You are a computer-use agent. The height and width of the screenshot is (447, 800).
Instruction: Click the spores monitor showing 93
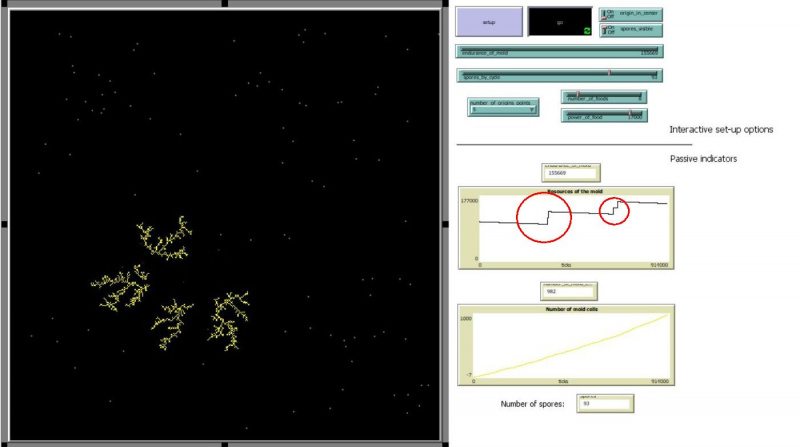pyautogui.click(x=604, y=403)
